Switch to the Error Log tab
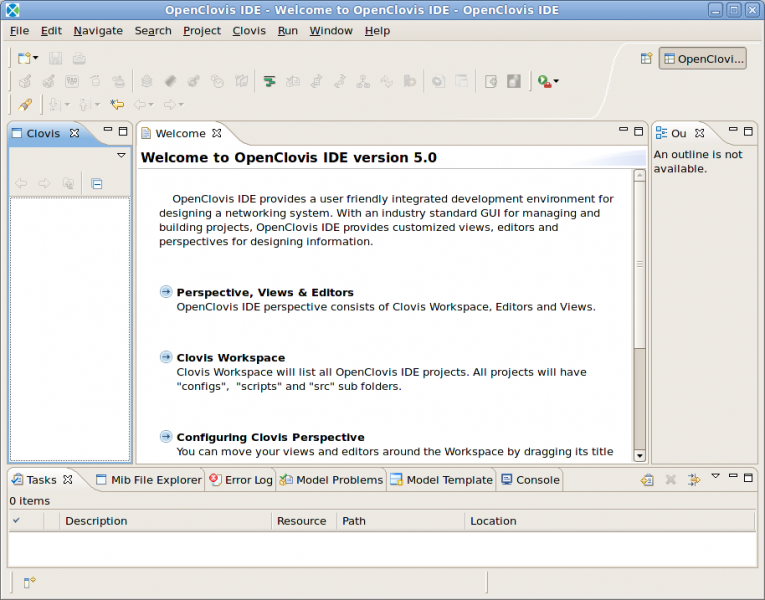The height and width of the screenshot is (600, 765). (x=241, y=480)
